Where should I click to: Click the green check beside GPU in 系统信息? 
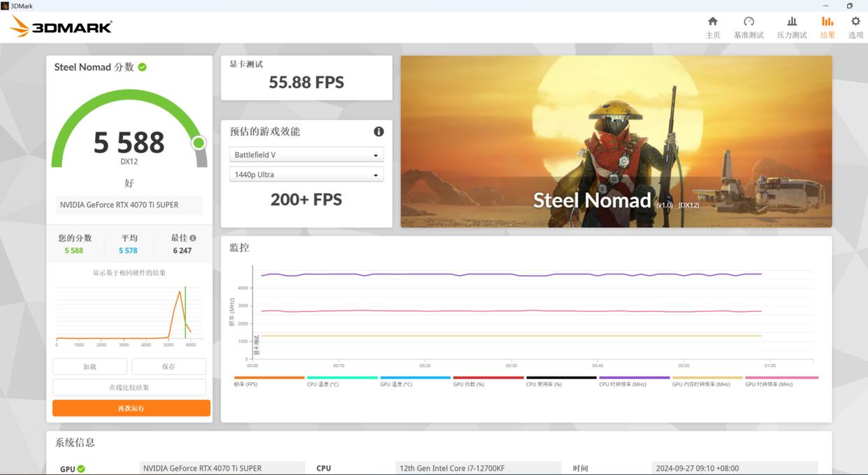coord(81,469)
